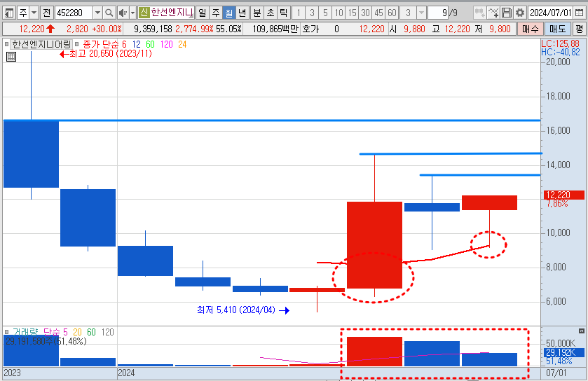Select tick 틱 chart period

[x=284, y=13]
